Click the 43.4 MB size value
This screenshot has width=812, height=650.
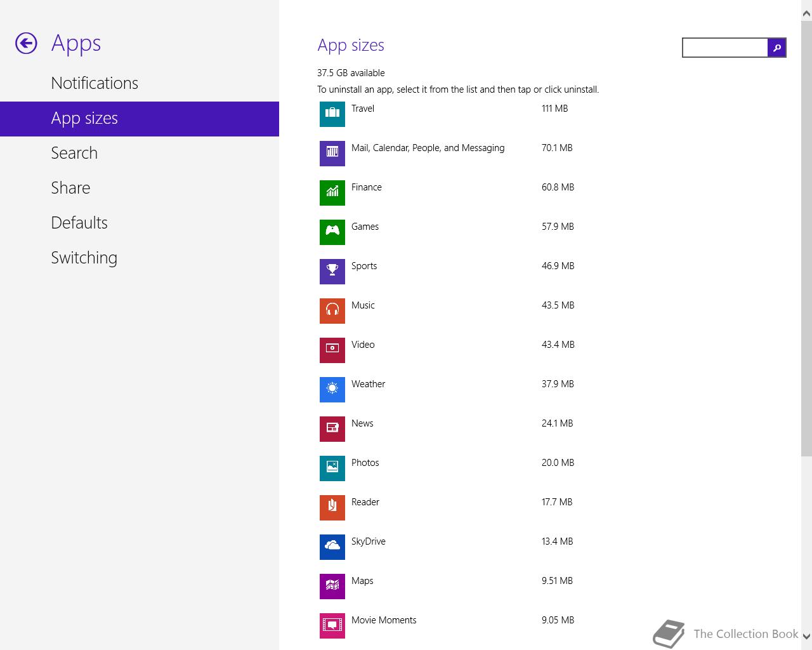pyautogui.click(x=558, y=345)
